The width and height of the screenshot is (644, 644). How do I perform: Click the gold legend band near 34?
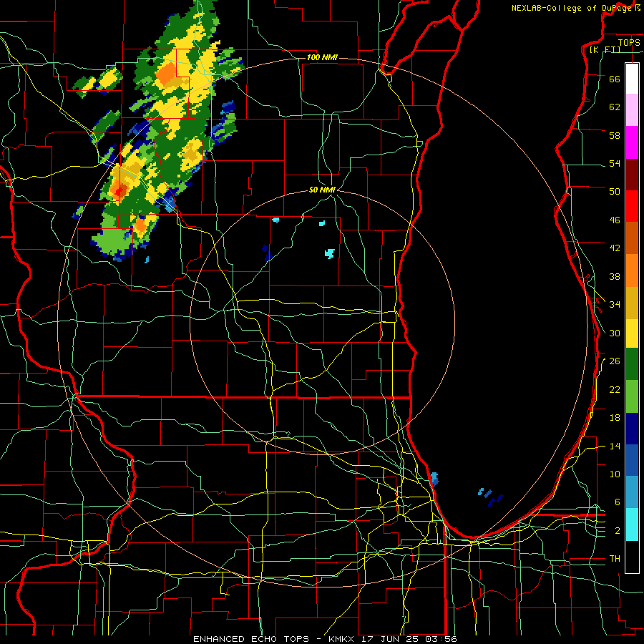point(632,303)
